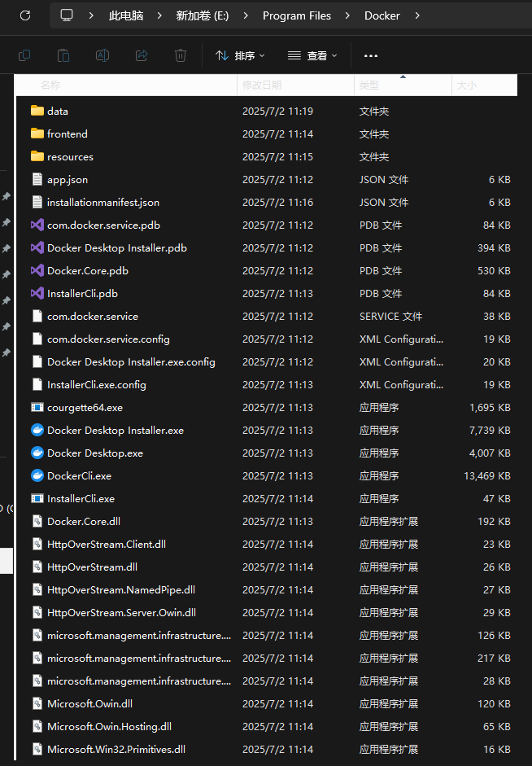Select HttpOverStream.NamedPipe.dll file name
This screenshot has height=766, width=532.
click(x=121, y=589)
